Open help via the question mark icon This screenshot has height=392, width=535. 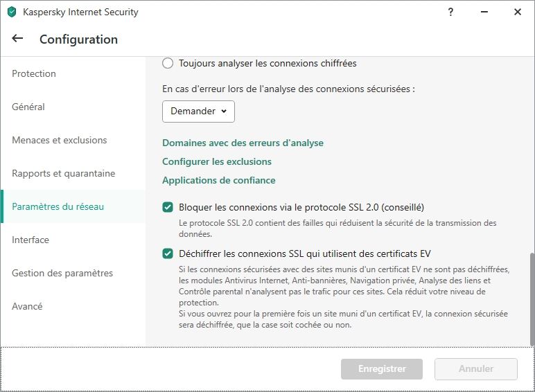tap(450, 12)
